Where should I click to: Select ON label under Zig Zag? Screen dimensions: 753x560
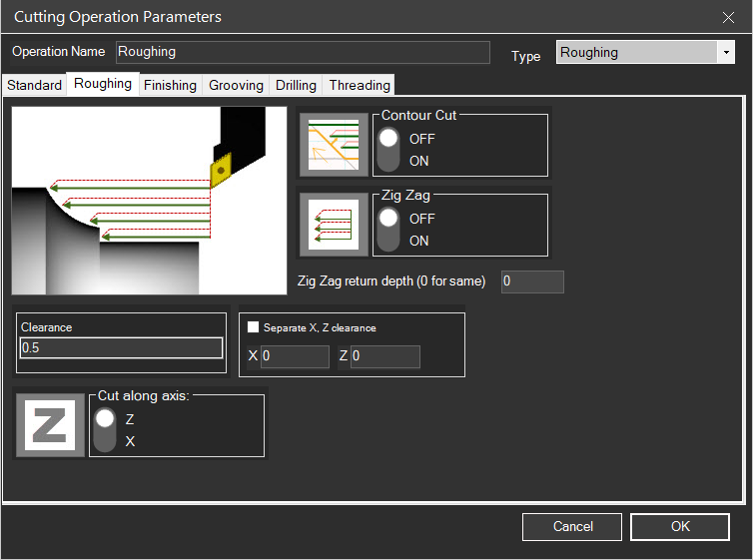418,241
